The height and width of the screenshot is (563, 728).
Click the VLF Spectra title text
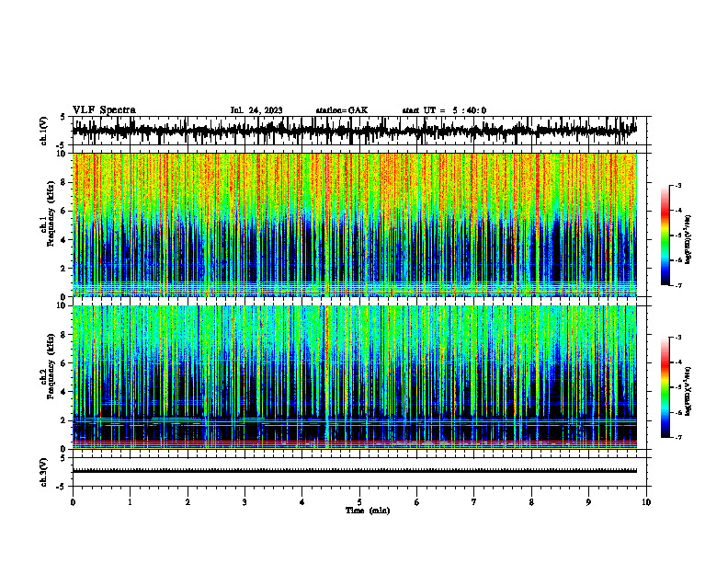(104, 110)
